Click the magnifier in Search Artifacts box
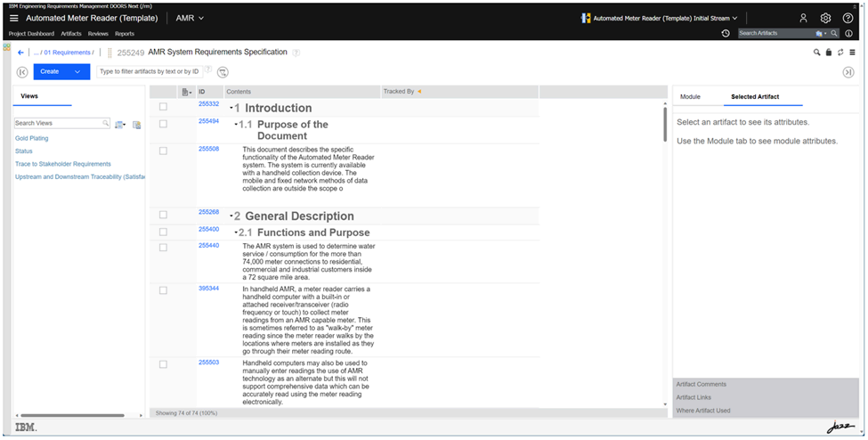Viewport: 868px width, 440px height. [833, 33]
